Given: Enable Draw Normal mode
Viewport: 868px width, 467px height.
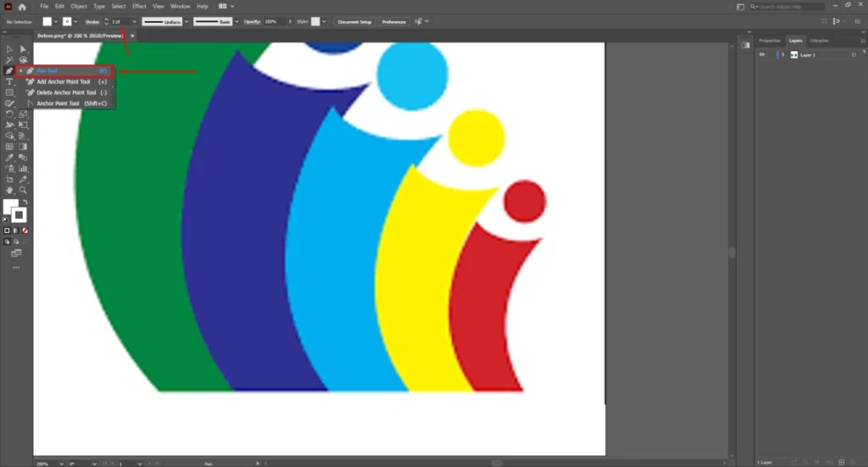Looking at the screenshot, I should tap(7, 242).
